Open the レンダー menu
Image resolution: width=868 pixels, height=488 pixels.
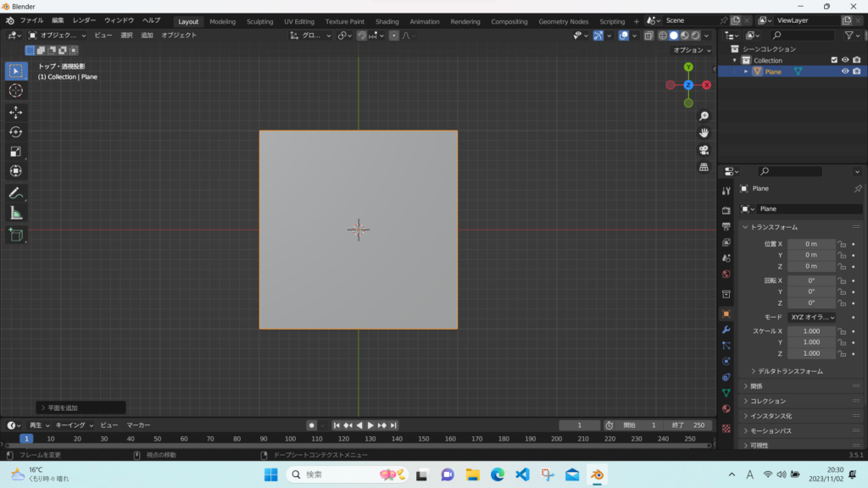point(84,20)
